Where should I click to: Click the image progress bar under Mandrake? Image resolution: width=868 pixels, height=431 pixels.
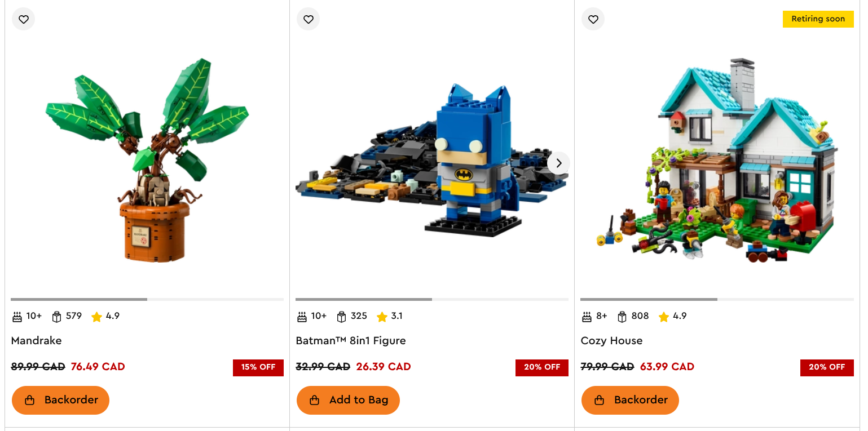click(147, 299)
